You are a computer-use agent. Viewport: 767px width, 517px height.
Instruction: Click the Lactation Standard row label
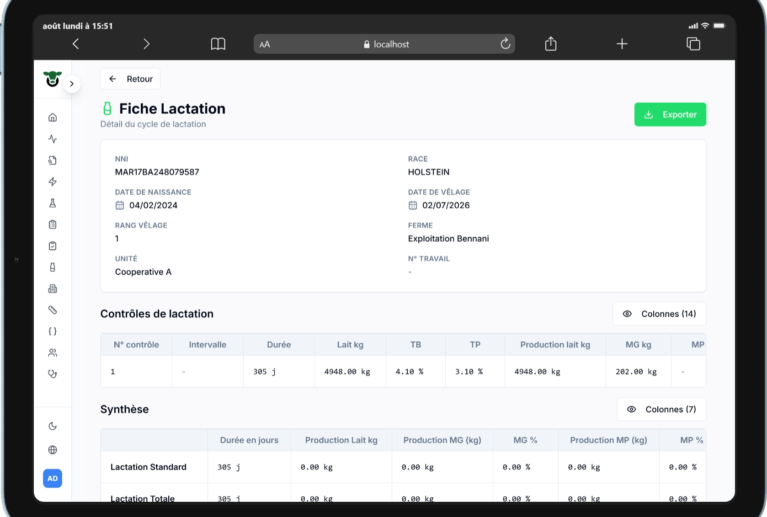point(148,467)
